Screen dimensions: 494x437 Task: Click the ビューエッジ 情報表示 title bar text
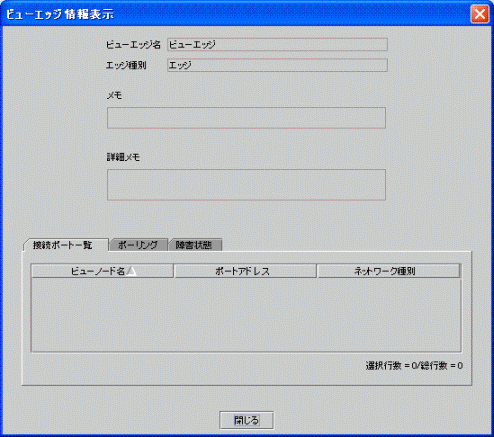[x=60, y=14]
